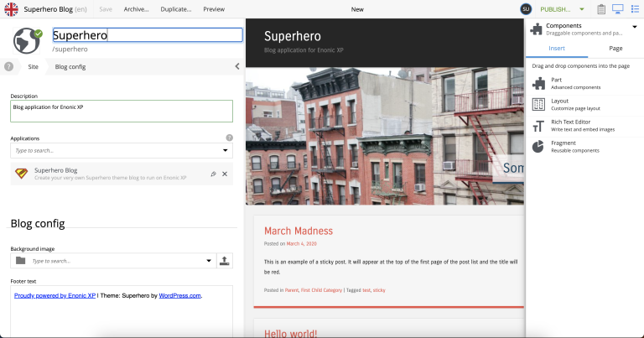Expand the Publish dropdown arrow
The image size is (644, 338).
[582, 9]
